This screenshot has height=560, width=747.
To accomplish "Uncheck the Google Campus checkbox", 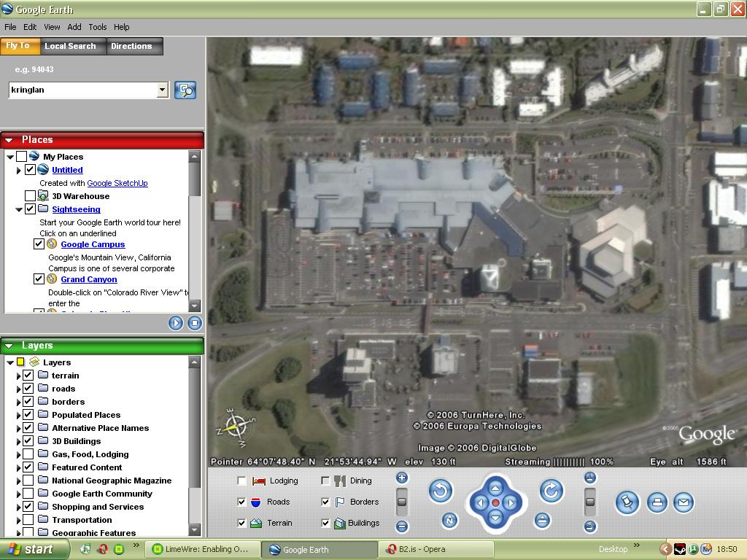I will click(39, 244).
